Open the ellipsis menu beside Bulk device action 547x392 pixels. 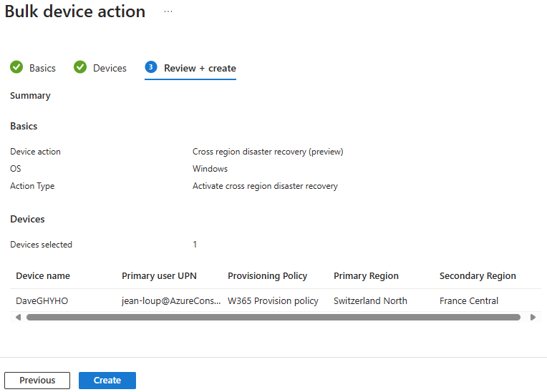click(168, 11)
